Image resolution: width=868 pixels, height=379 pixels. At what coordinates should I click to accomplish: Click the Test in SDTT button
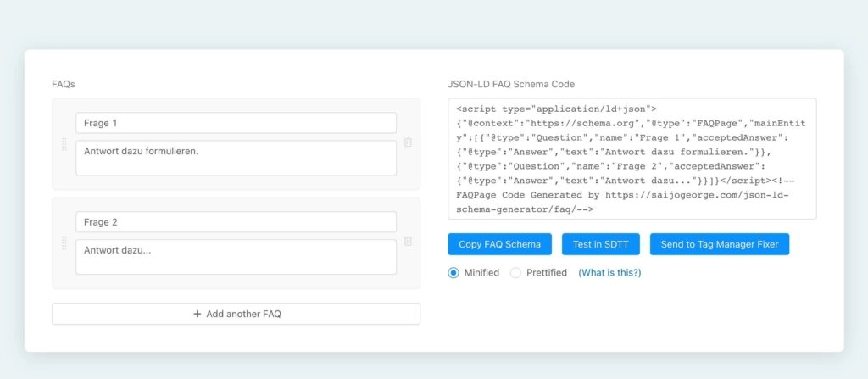(x=601, y=244)
